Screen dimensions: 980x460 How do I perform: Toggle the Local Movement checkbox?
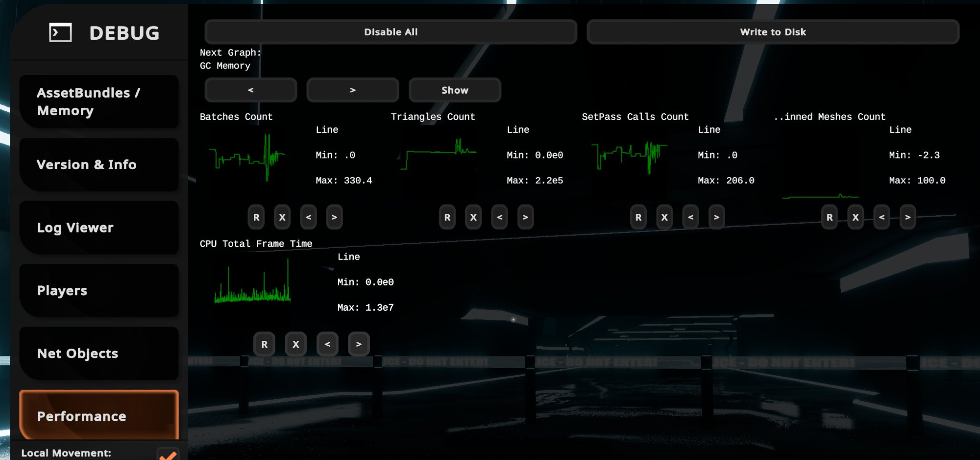(x=168, y=454)
